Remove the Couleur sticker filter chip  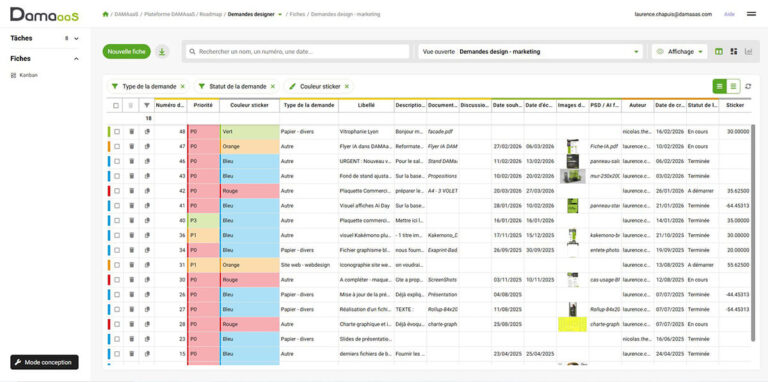pyautogui.click(x=347, y=87)
